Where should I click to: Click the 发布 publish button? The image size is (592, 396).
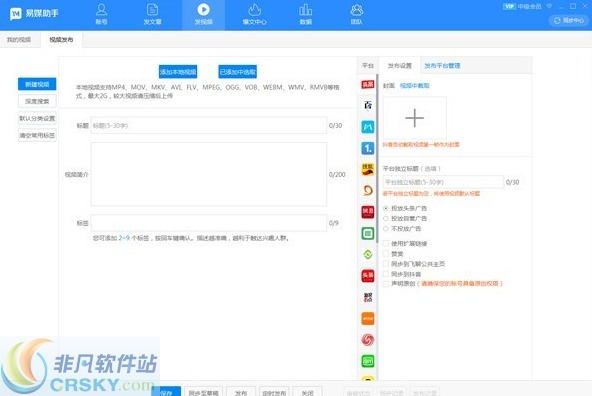click(241, 392)
